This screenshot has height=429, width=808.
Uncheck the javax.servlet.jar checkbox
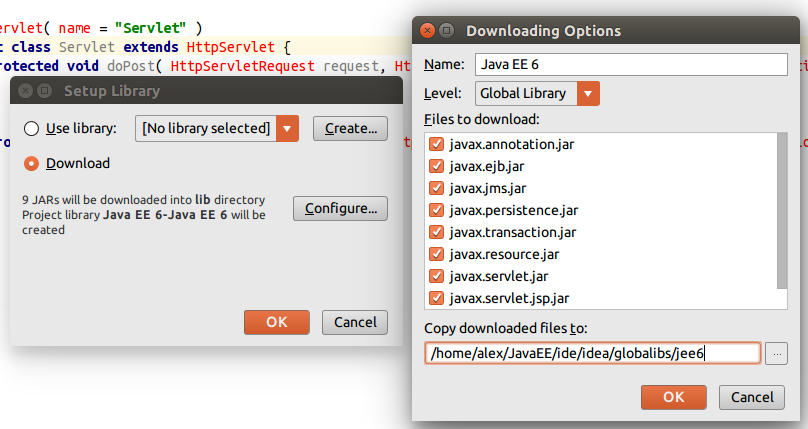click(436, 276)
